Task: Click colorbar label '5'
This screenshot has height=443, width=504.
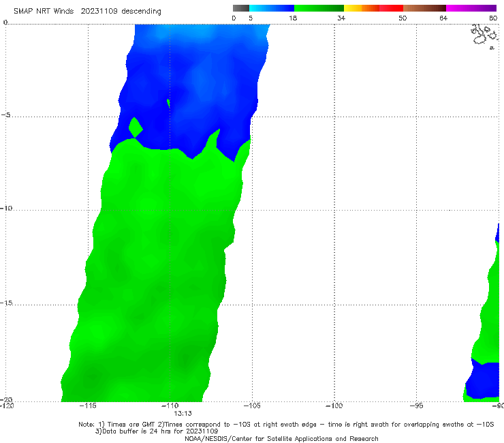Action: pyautogui.click(x=251, y=18)
